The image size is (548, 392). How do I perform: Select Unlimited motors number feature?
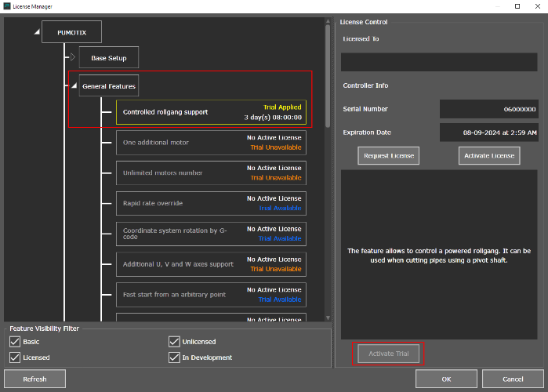point(211,172)
